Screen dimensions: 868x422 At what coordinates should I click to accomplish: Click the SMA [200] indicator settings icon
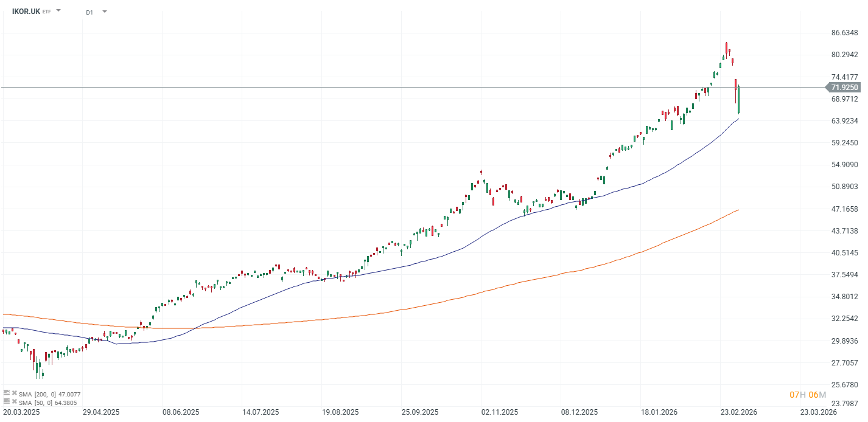(x=7, y=393)
